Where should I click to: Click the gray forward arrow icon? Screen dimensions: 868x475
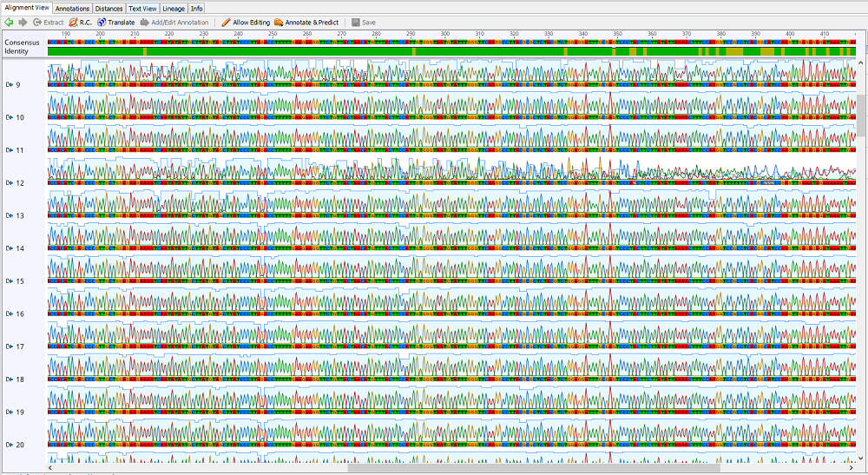(x=23, y=22)
